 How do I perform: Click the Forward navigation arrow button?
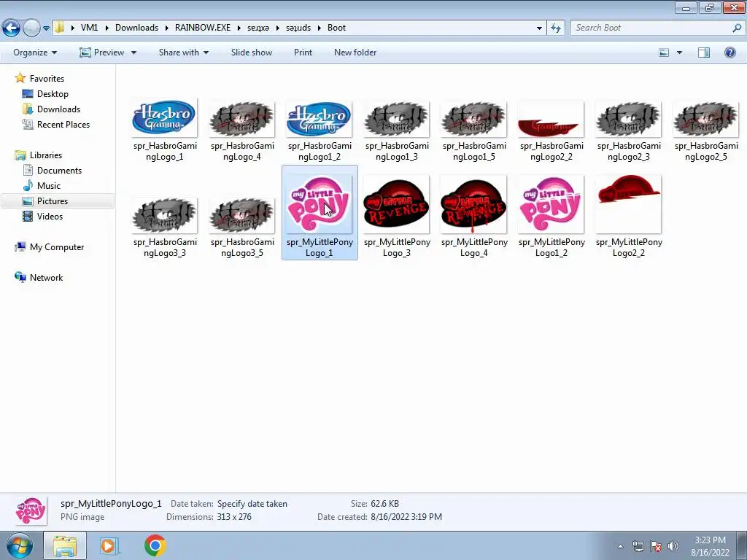pos(31,28)
